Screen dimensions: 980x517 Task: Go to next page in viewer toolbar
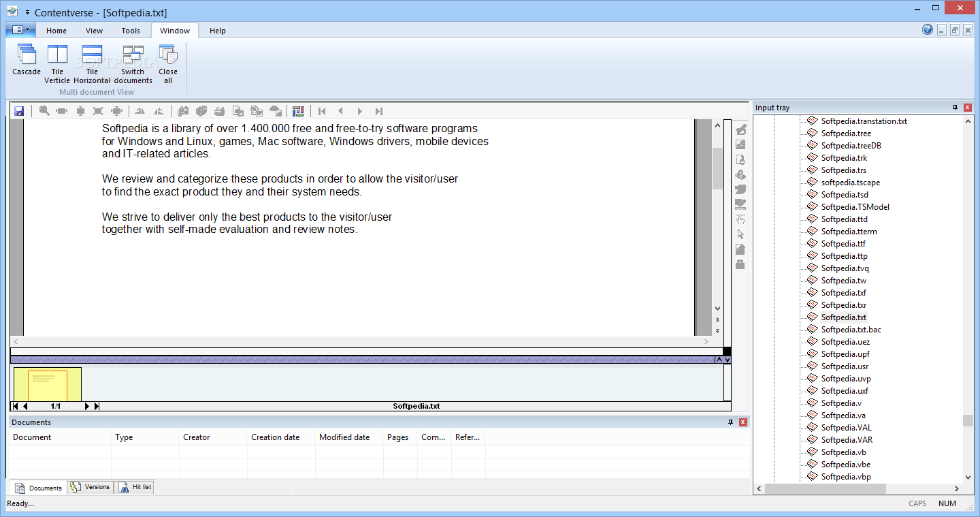pyautogui.click(x=360, y=111)
